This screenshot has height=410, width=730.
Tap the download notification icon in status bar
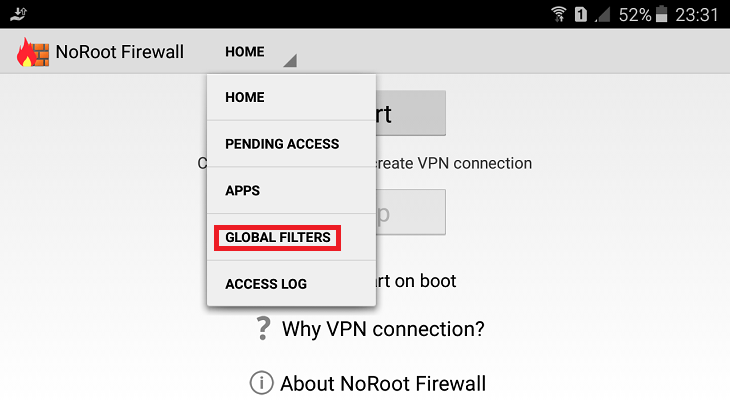(19, 14)
